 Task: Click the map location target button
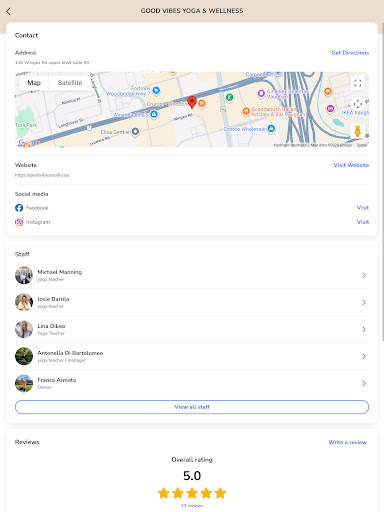[358, 104]
